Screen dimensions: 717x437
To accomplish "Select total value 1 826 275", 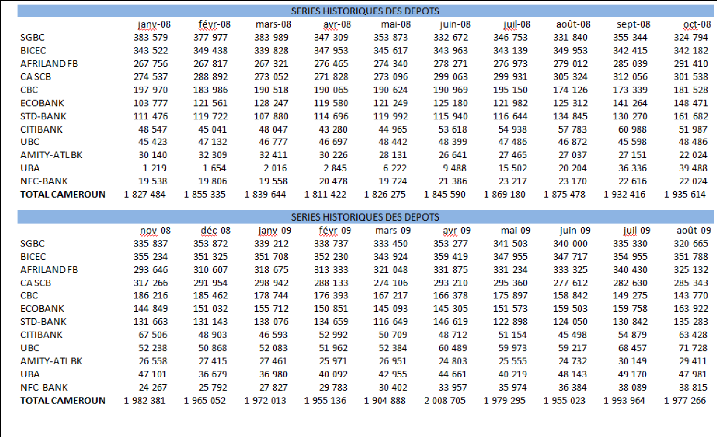I will 385,195.
